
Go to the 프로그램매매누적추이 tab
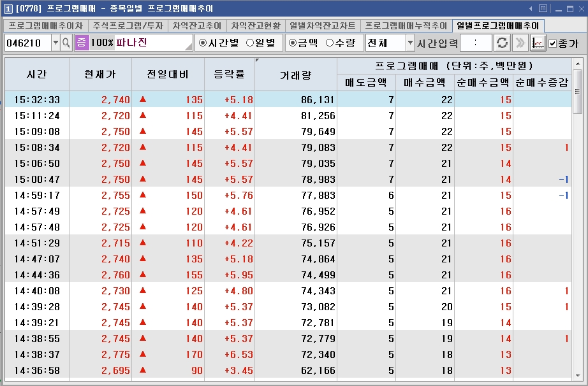406,25
